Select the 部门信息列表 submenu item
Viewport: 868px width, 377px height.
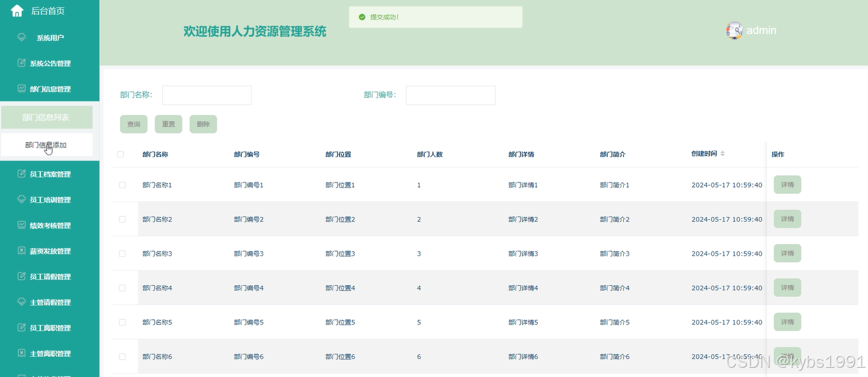(47, 117)
